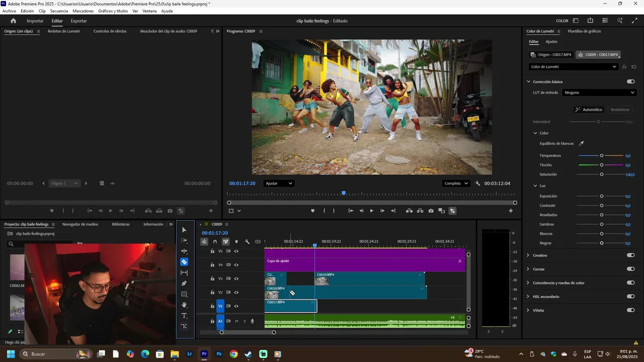Select Origen - C0017.MP4 clip button
644x362 pixels.
(x=551, y=54)
